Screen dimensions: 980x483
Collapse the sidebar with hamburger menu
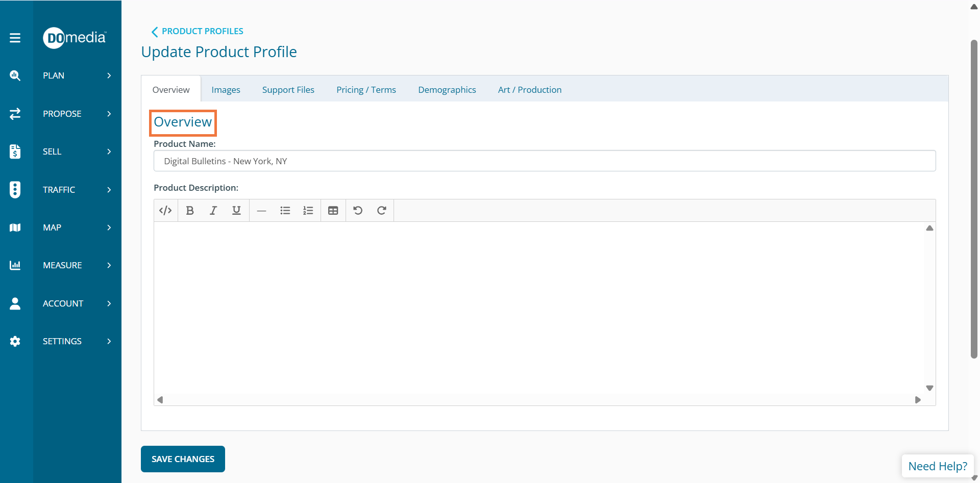[x=15, y=38]
